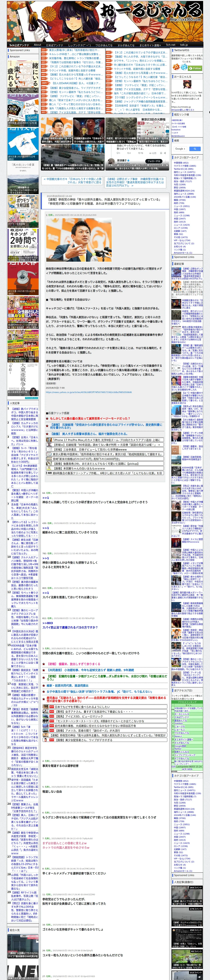This screenshot has height=980, width=210.
Task: Open the red 火垂るの墓の清太 recommended link
Action: [90, 418]
